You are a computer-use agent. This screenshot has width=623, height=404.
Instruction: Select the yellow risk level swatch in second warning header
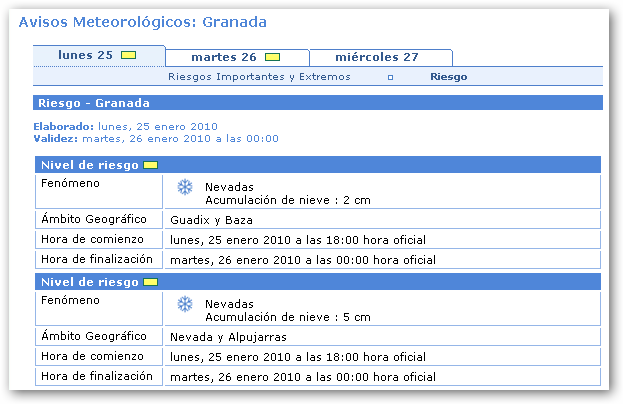coord(150,282)
